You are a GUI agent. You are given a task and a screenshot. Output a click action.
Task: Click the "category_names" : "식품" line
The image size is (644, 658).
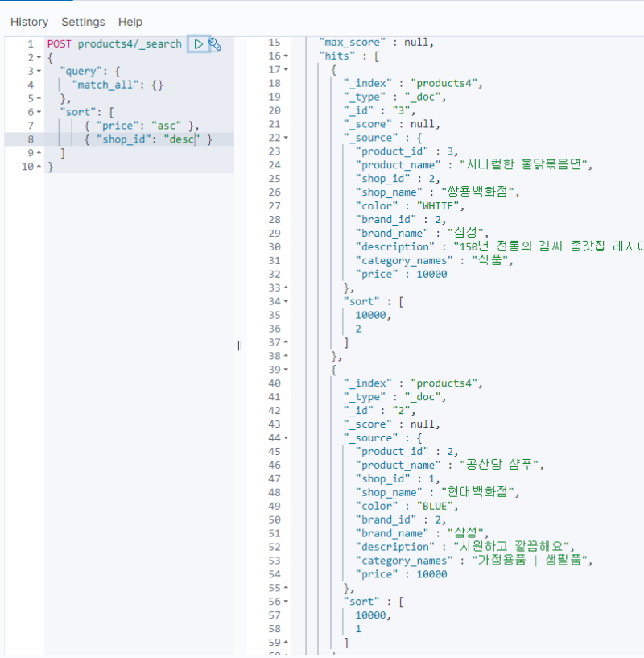[434, 261]
